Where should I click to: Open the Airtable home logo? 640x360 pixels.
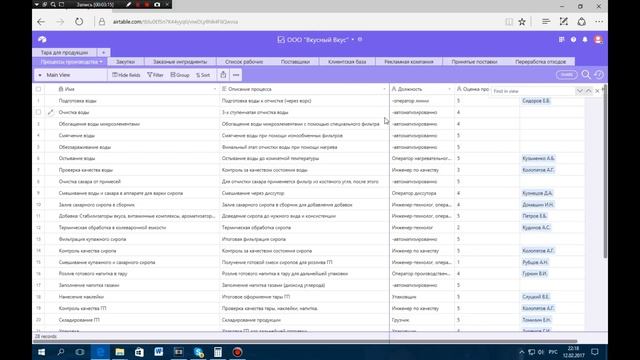pyautogui.click(x=42, y=40)
